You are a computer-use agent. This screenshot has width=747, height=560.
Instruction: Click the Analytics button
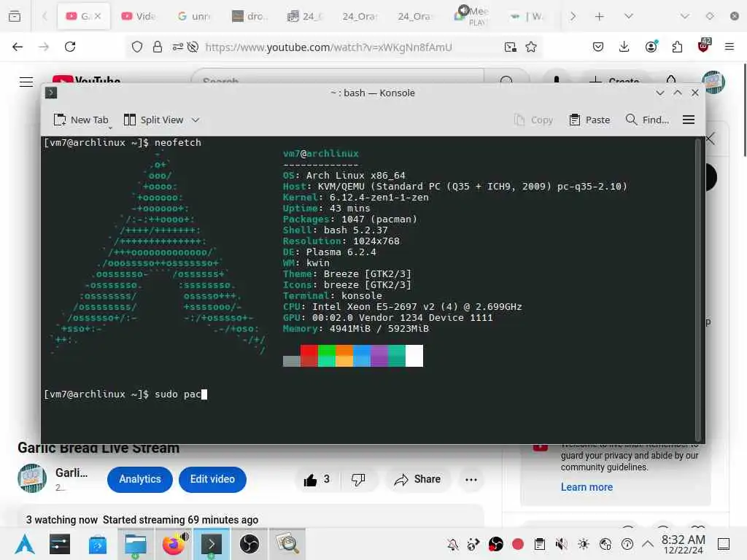(x=140, y=479)
